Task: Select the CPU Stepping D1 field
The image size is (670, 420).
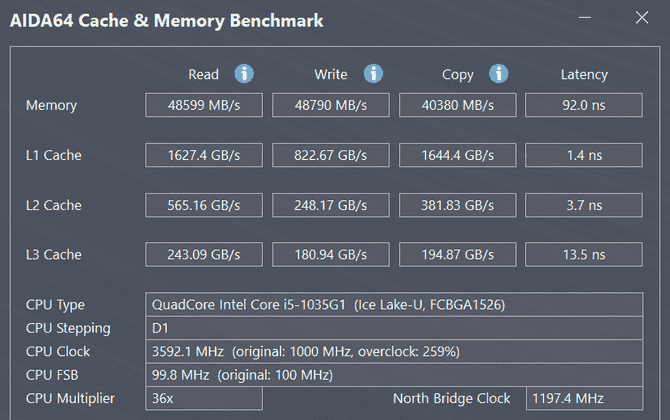Action: [x=394, y=328]
